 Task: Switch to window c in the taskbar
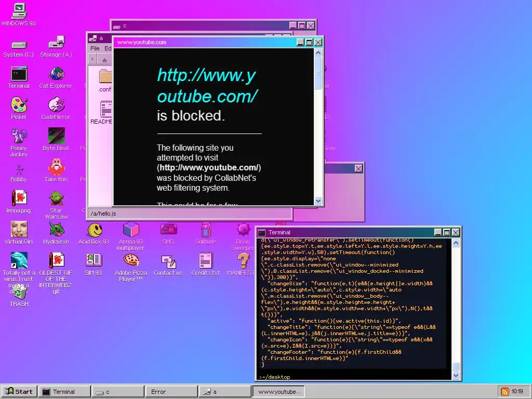(118, 392)
